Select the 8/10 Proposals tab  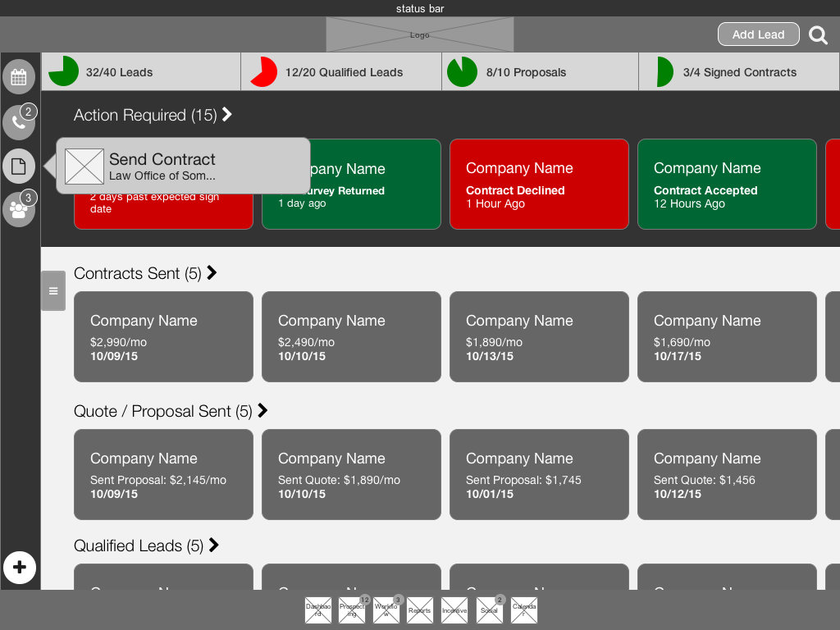(540, 72)
